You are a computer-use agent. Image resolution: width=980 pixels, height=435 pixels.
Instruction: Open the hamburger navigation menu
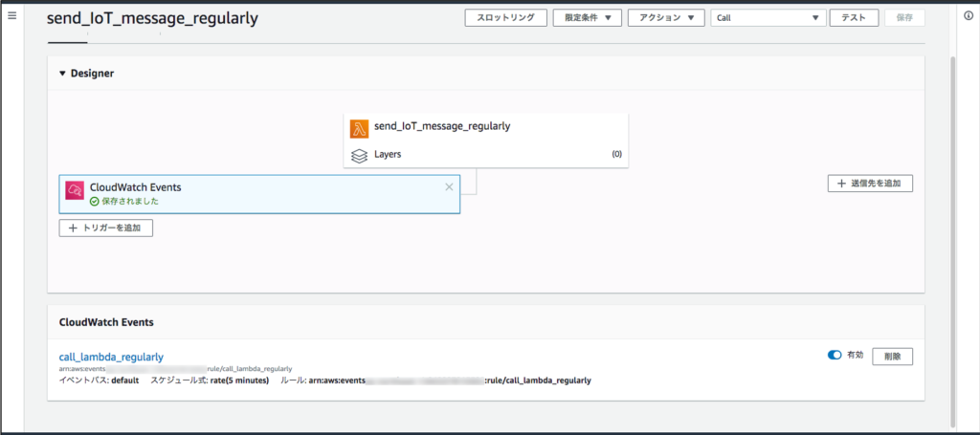pyautogui.click(x=12, y=17)
